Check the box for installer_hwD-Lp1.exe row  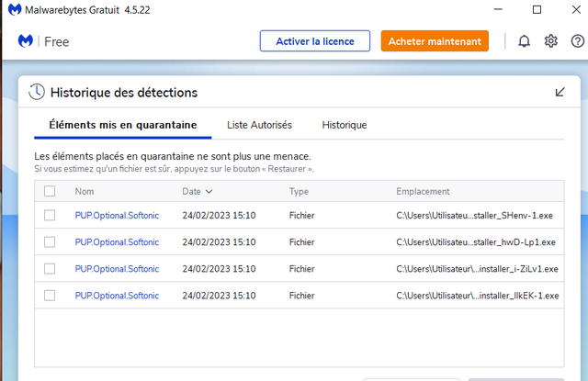click(x=50, y=242)
